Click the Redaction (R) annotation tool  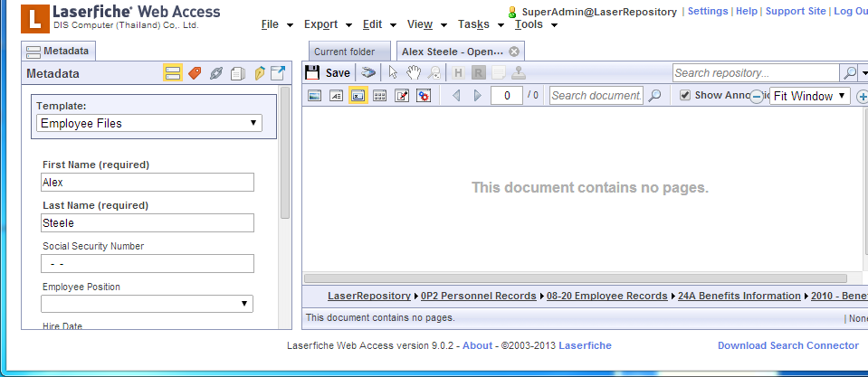coord(479,72)
